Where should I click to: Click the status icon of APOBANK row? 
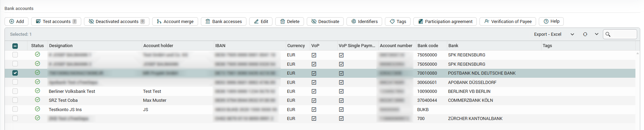tap(37, 82)
